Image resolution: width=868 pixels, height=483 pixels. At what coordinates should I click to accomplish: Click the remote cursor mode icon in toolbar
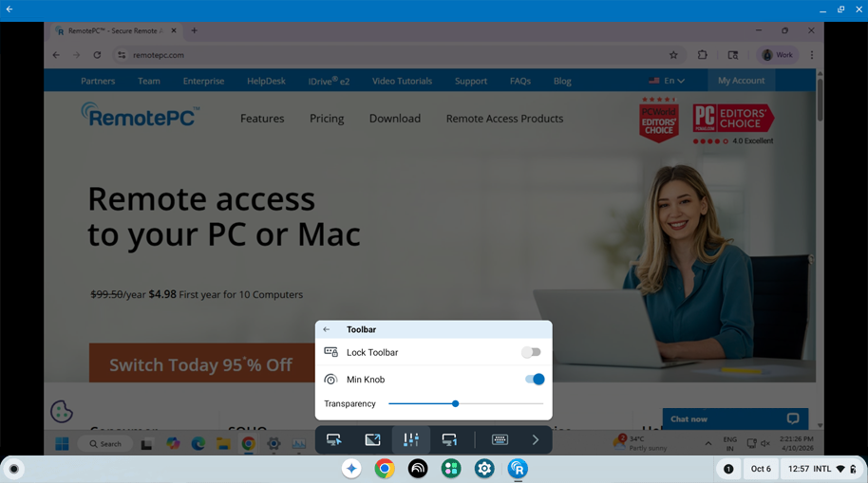click(x=333, y=440)
